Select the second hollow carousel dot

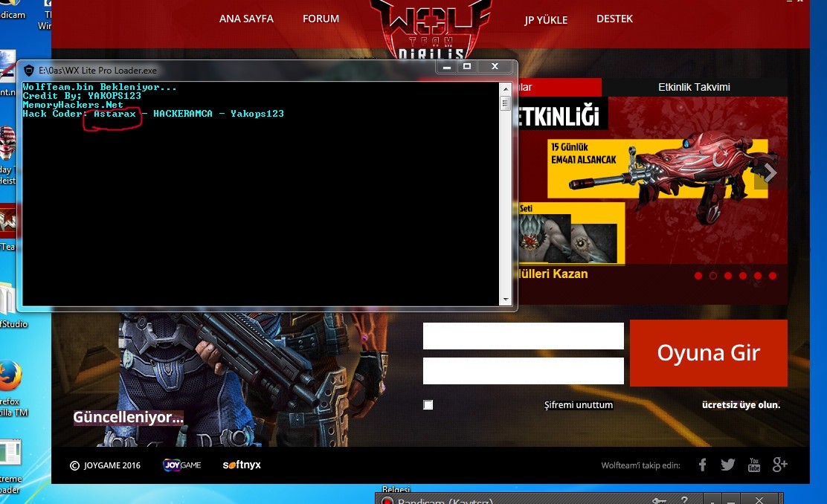click(713, 276)
